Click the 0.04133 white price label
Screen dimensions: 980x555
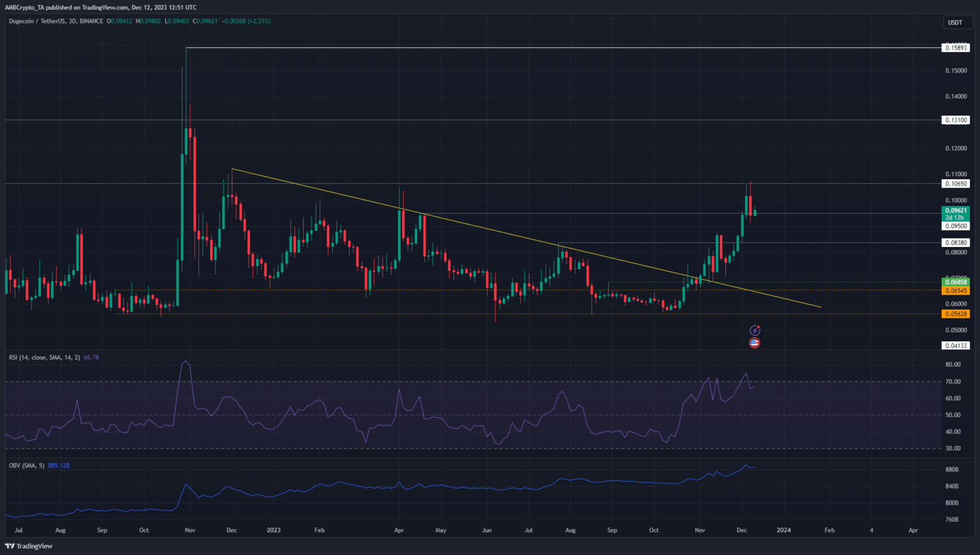point(956,346)
